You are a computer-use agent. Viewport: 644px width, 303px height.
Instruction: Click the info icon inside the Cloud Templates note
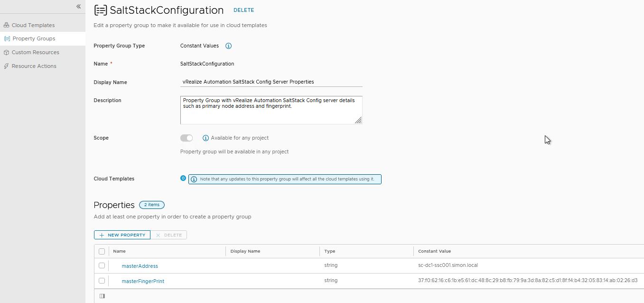(x=194, y=179)
